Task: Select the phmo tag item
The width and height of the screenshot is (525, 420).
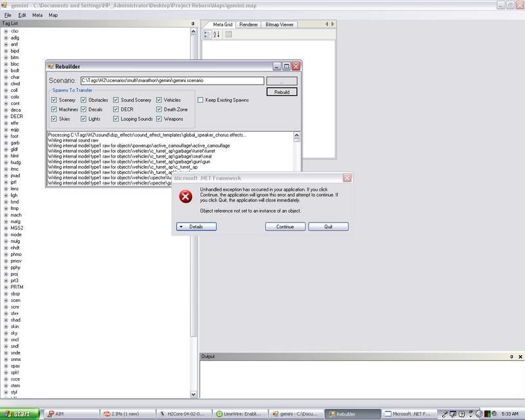Action: pyautogui.click(x=16, y=254)
